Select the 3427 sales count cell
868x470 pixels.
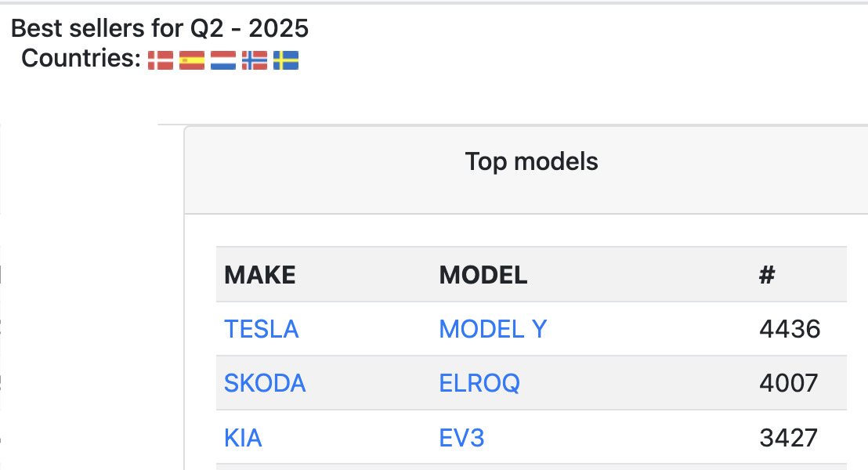click(x=789, y=438)
